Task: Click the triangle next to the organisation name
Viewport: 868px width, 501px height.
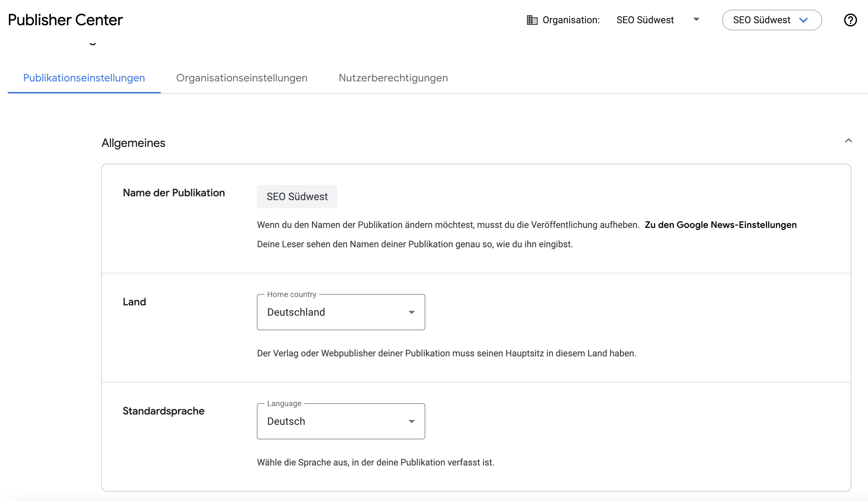Action: click(696, 20)
